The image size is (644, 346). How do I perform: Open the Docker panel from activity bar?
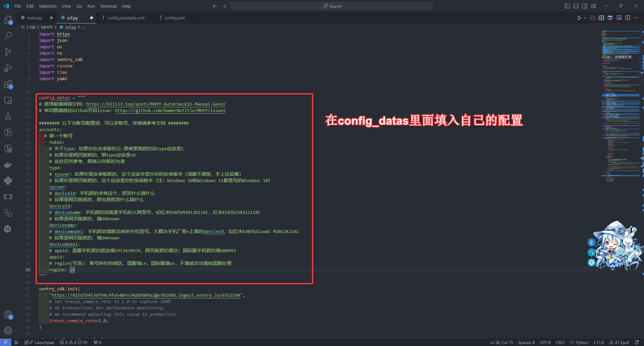pyautogui.click(x=8, y=165)
